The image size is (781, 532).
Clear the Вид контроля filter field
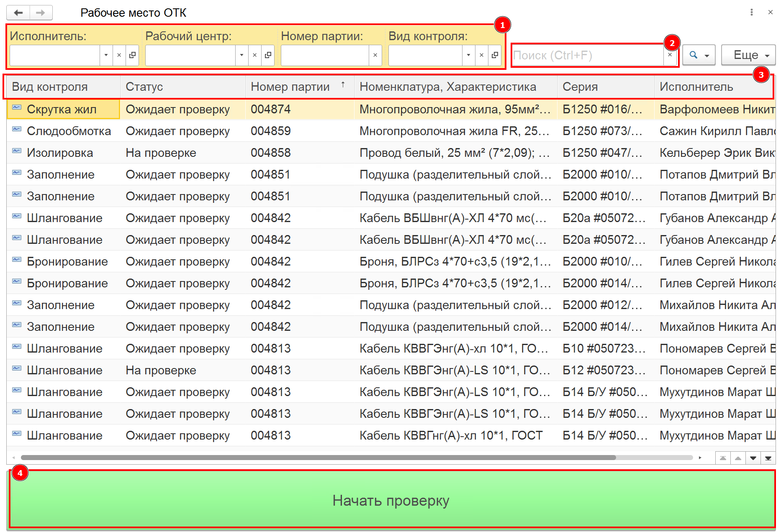(x=481, y=55)
